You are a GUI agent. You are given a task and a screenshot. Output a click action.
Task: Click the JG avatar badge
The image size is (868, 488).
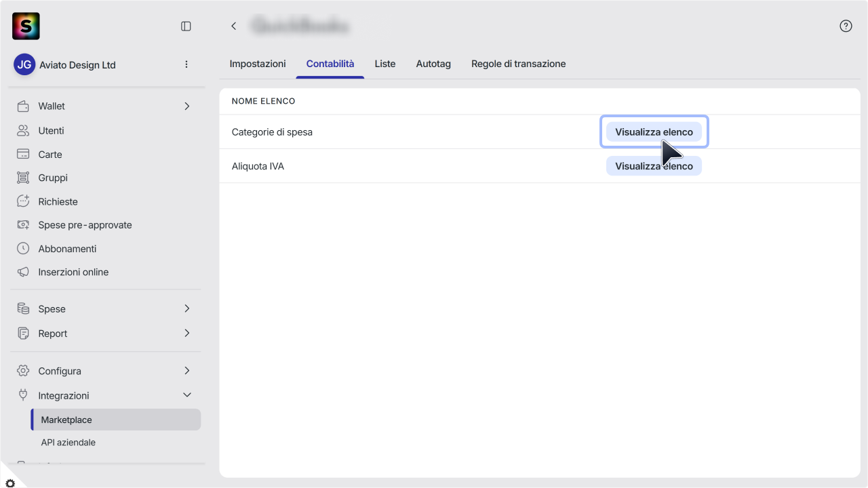pos(24,65)
